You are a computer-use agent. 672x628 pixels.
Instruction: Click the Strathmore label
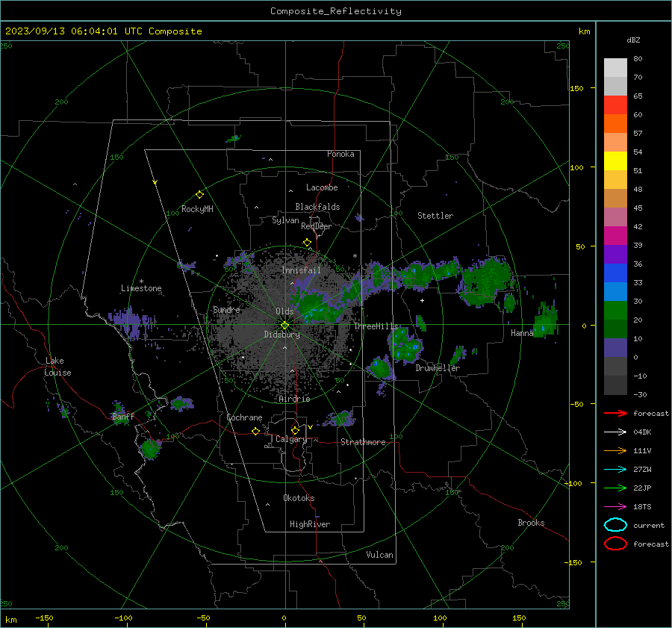tap(363, 442)
